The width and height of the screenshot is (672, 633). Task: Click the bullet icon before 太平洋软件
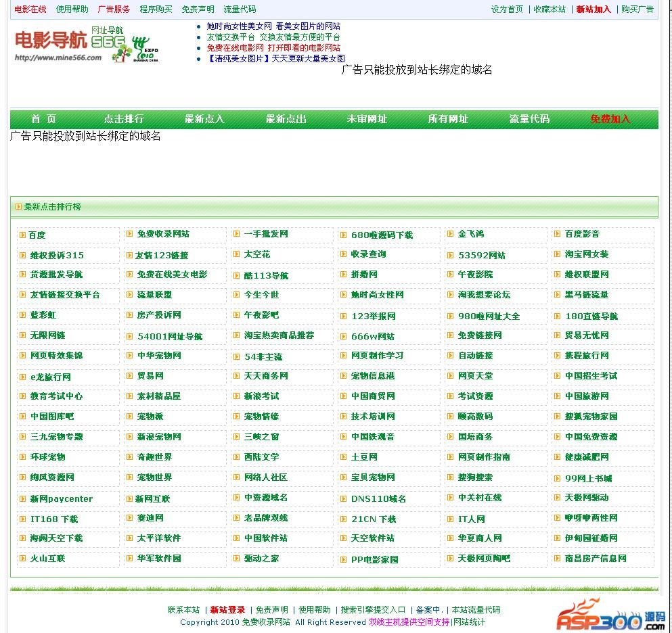tap(129, 538)
